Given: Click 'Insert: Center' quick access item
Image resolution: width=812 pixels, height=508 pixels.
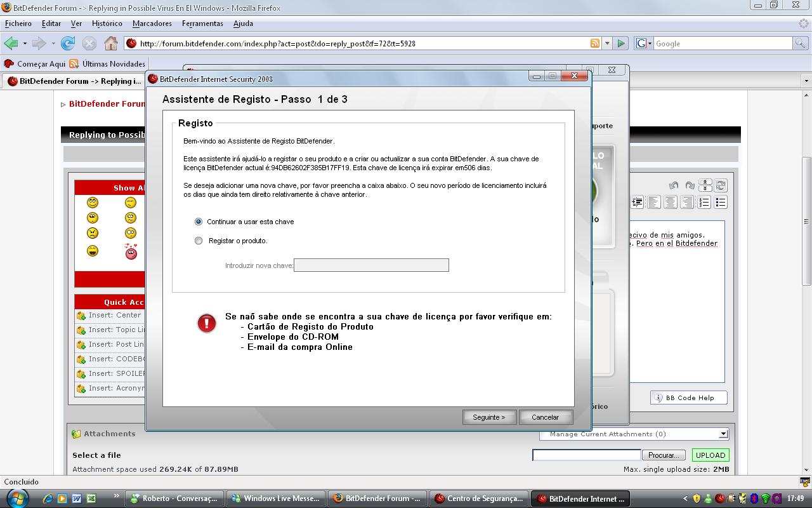Looking at the screenshot, I should (x=110, y=315).
